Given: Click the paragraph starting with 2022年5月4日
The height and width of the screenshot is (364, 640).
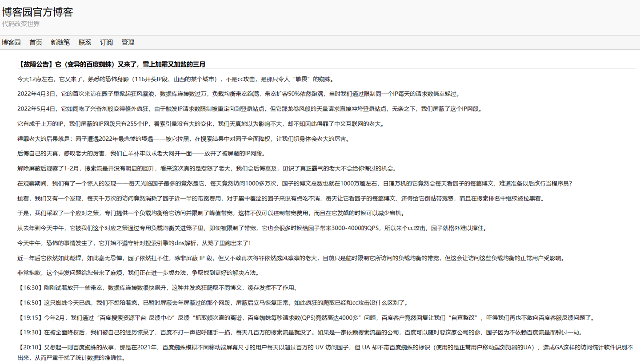Looking at the screenshot, I should coord(178,108).
